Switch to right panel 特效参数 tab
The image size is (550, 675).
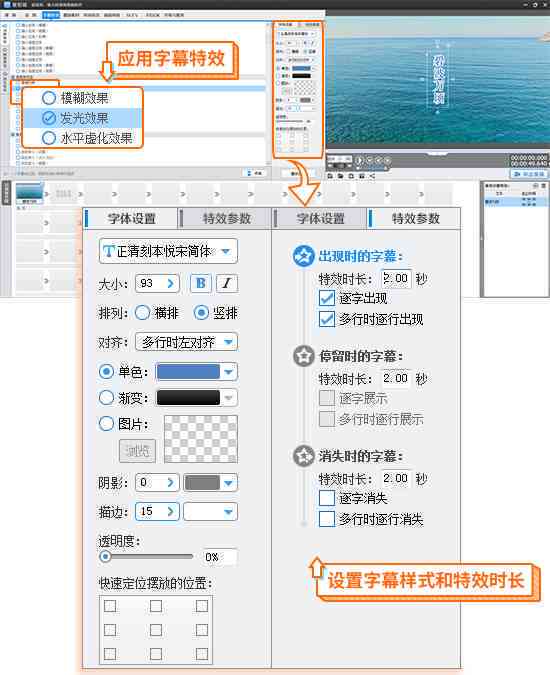coord(415,218)
